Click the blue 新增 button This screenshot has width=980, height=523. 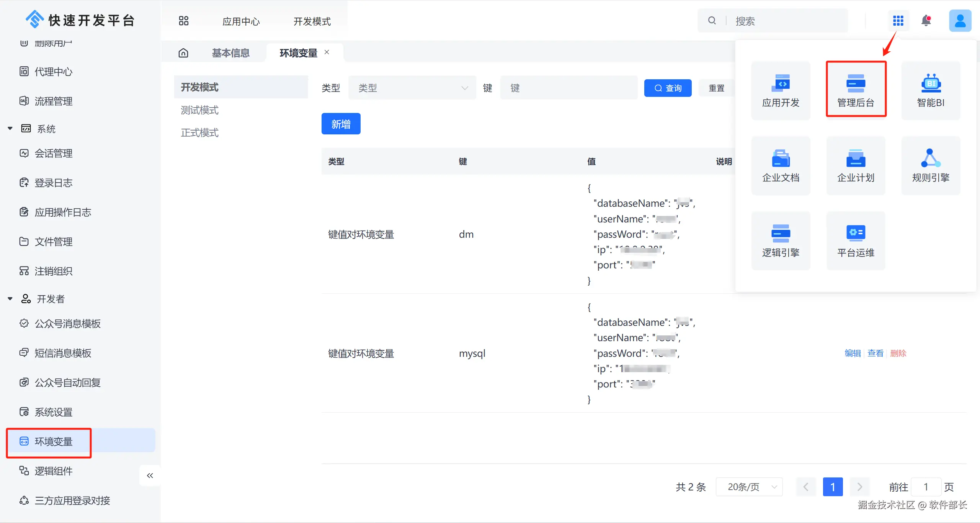(x=341, y=124)
